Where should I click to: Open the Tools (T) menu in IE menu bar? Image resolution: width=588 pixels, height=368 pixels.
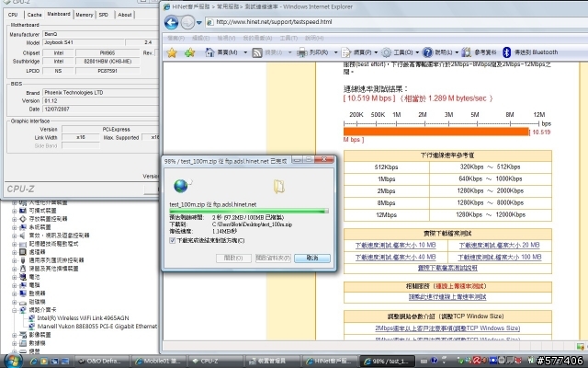click(x=288, y=38)
